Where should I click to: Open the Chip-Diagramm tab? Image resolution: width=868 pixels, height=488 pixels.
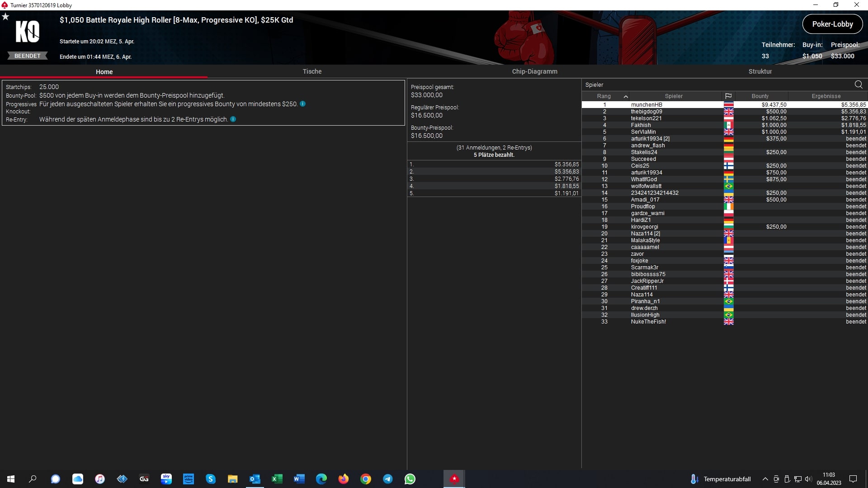(534, 71)
